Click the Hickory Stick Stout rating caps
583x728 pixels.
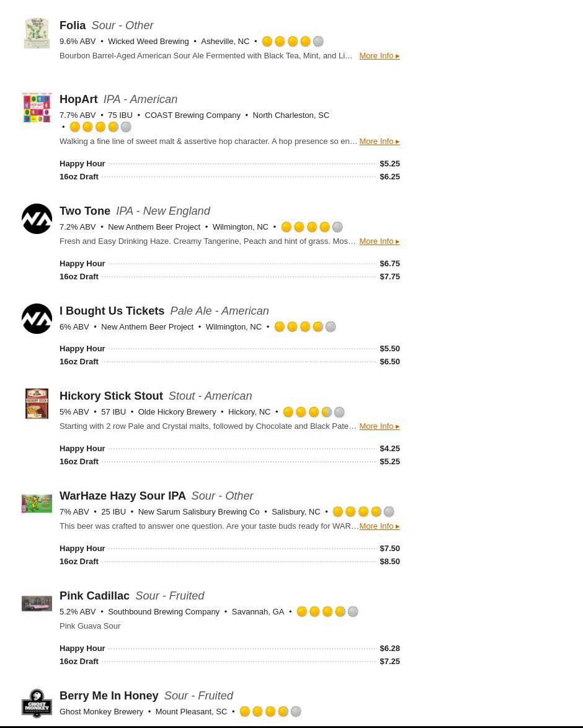313,412
